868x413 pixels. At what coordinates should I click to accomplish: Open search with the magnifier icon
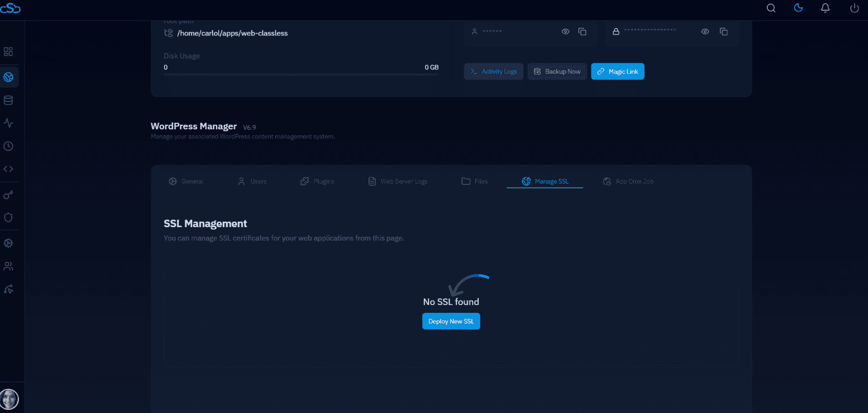click(771, 8)
